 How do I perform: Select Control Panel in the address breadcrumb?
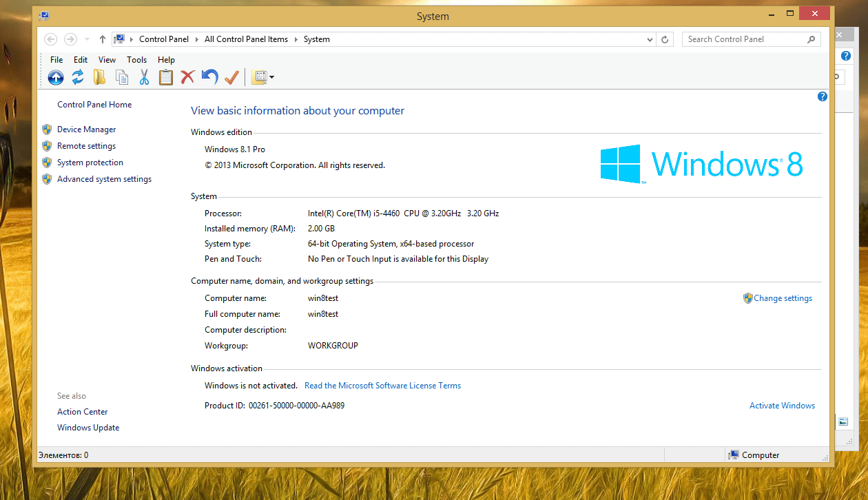point(164,39)
